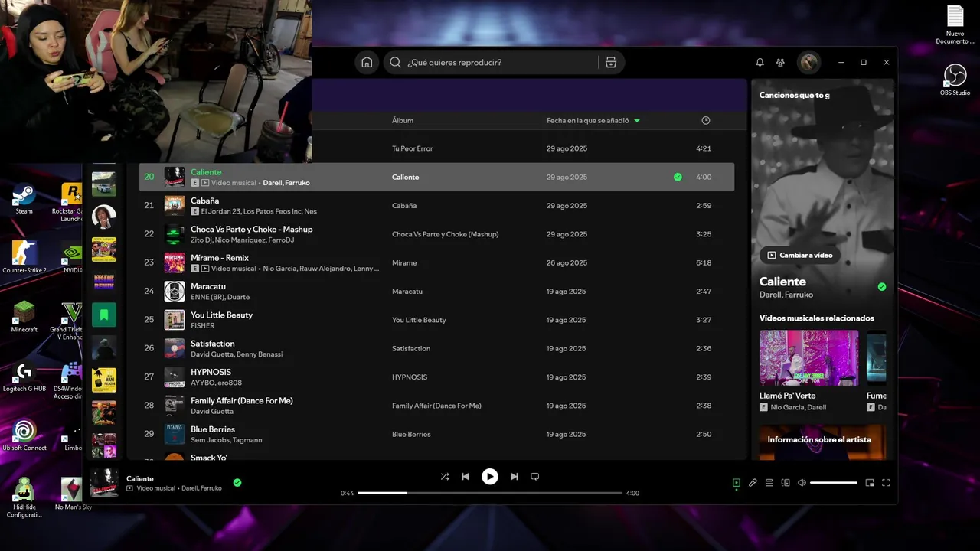Viewport: 980px width, 551px height.
Task: Toggle Now Playing view
Action: click(x=736, y=483)
